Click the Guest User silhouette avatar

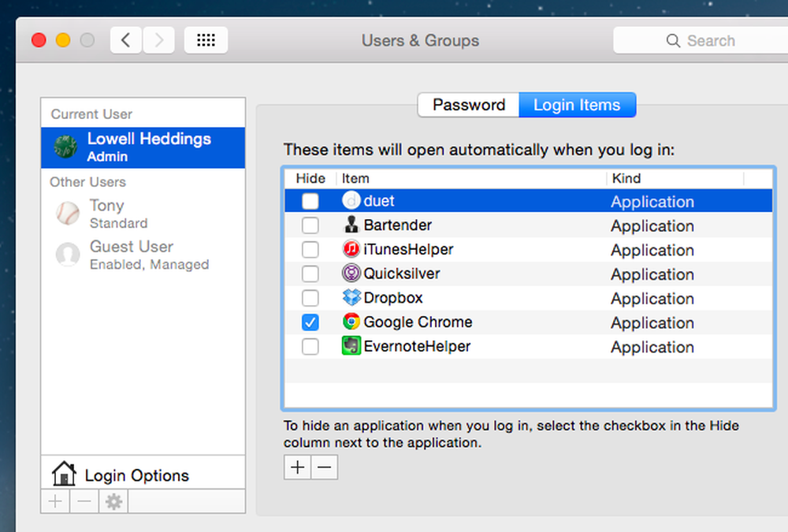click(68, 255)
